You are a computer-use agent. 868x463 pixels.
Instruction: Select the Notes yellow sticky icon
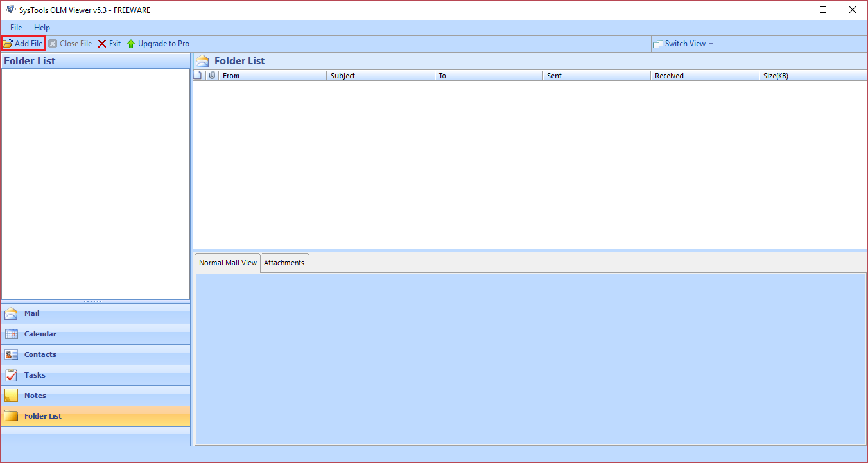(11, 396)
